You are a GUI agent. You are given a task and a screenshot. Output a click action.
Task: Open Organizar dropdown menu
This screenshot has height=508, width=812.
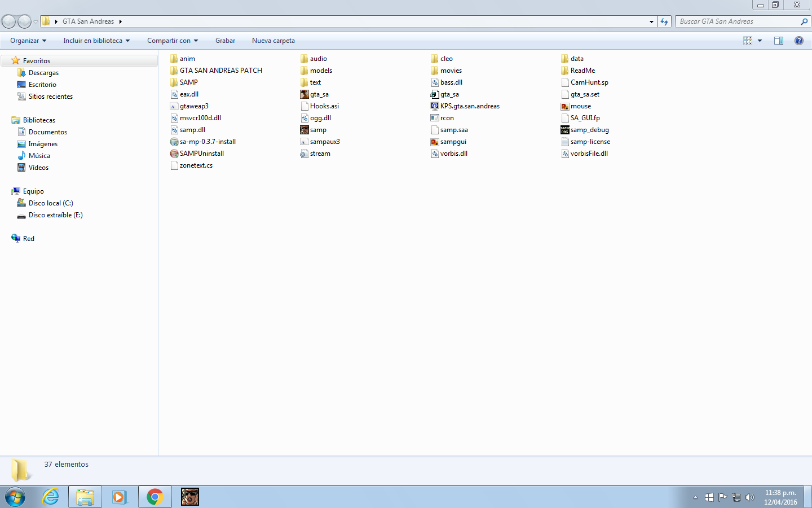pyautogui.click(x=28, y=41)
